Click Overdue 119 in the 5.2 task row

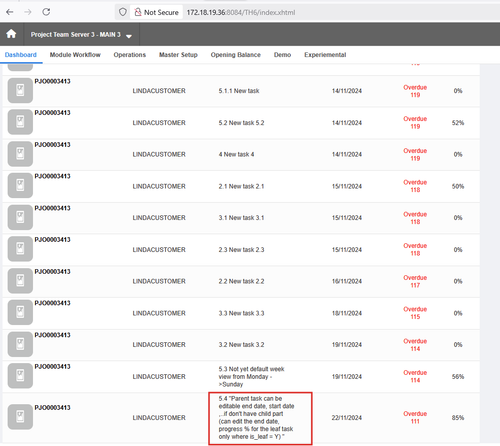415,123
